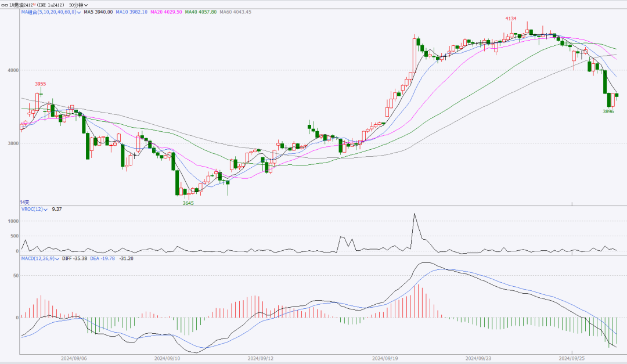The image size is (627, 364).
Task: Click the MA5 3940.00 value
Action: click(x=98, y=12)
